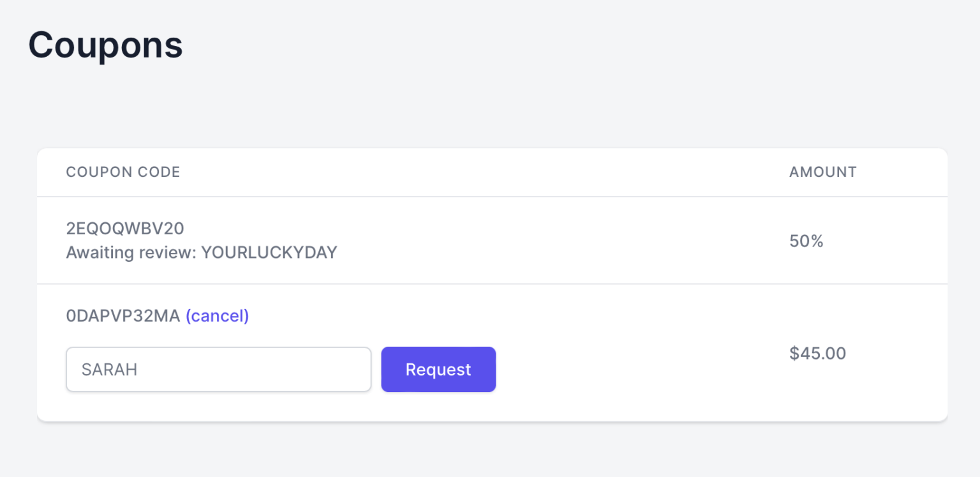Click the $45.00 coupon amount

tap(817, 353)
